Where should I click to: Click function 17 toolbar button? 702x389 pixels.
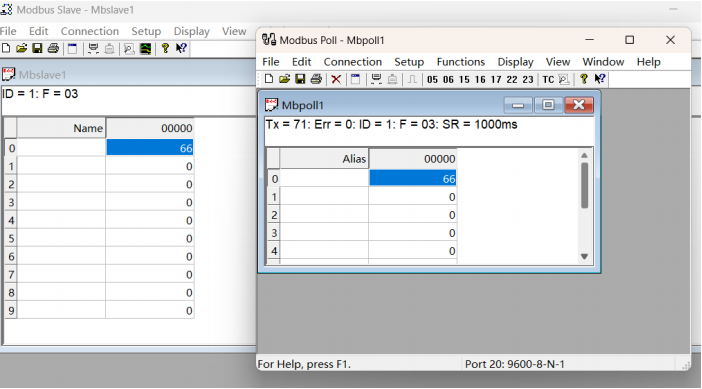pos(496,80)
